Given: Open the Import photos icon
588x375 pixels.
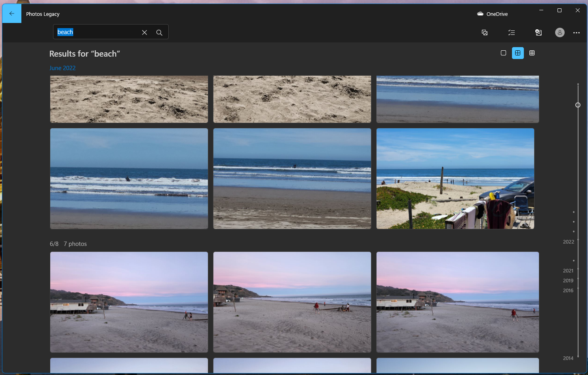Looking at the screenshot, I should click(539, 32).
